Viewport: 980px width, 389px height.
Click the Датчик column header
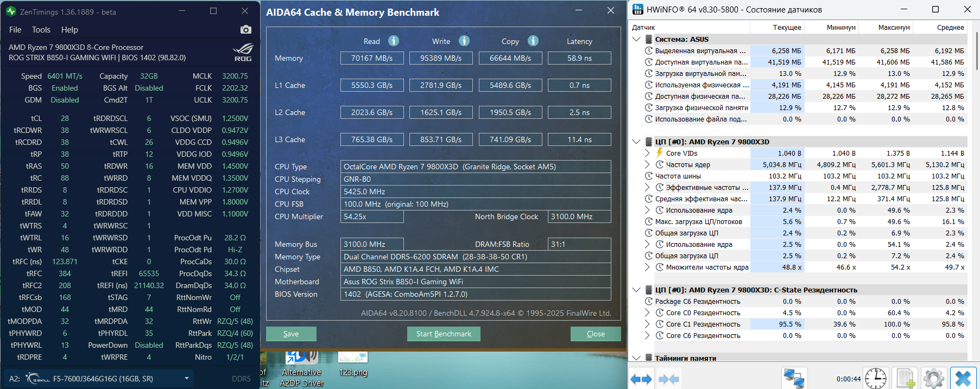pyautogui.click(x=690, y=27)
